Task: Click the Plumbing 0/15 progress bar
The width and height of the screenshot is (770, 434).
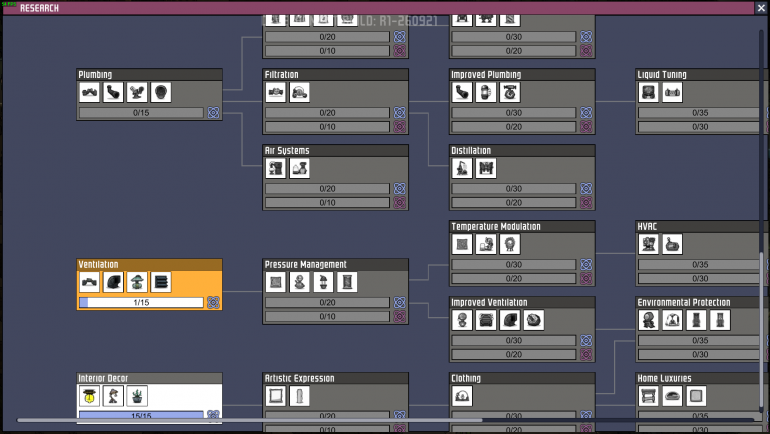Action: [x=141, y=112]
